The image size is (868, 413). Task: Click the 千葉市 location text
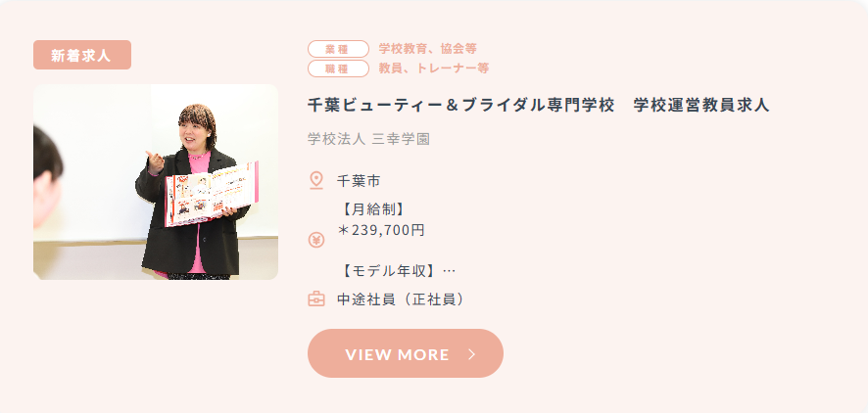[359, 181]
